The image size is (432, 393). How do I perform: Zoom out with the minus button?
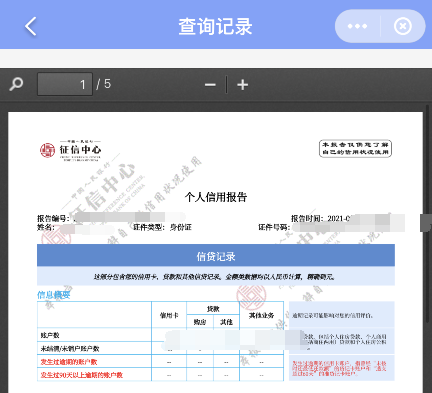(210, 85)
